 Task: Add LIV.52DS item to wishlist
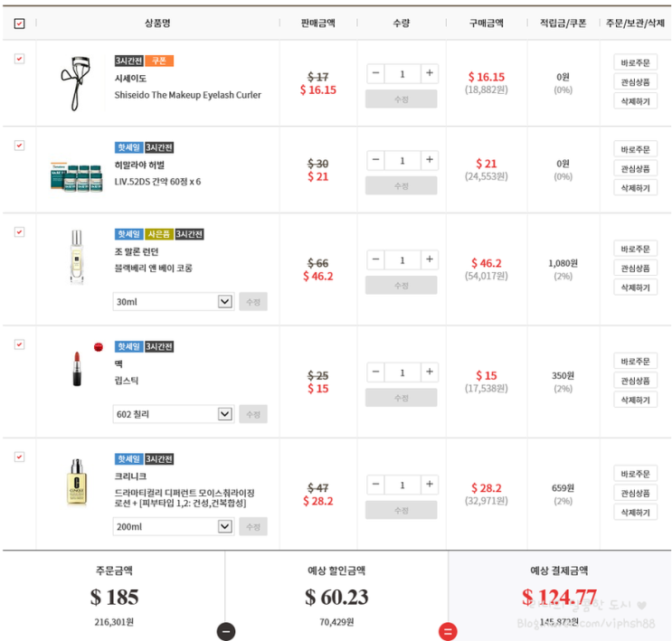tap(635, 168)
